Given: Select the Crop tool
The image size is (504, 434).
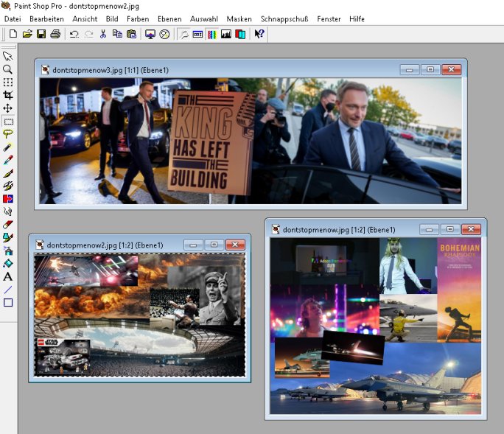Looking at the screenshot, I should point(8,95).
